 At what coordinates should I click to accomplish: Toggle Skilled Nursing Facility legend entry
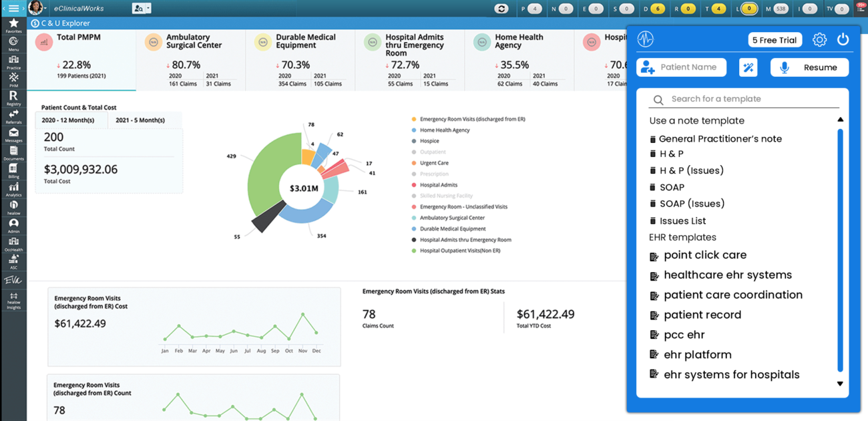[x=442, y=196]
